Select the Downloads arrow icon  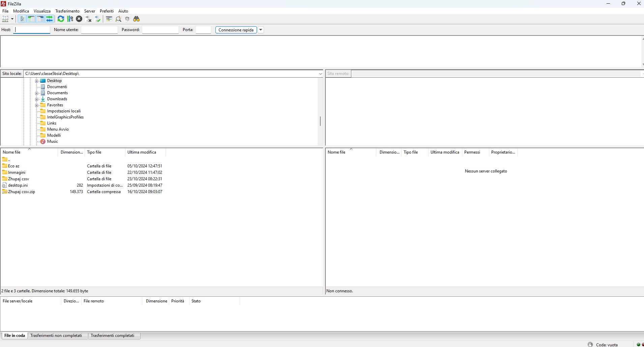click(43, 99)
